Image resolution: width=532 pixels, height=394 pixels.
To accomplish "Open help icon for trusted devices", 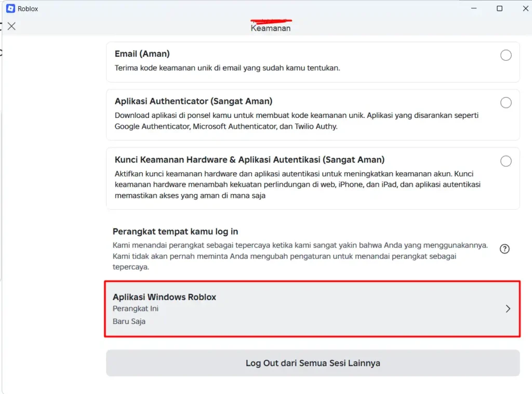I will (x=504, y=249).
